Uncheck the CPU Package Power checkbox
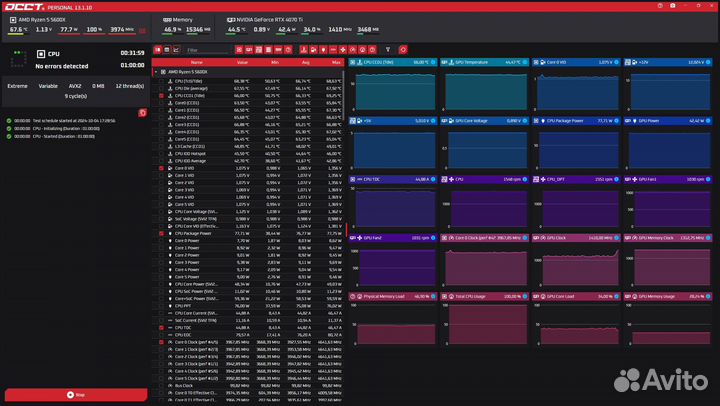Viewport: 720px width, 406px height. point(161,233)
